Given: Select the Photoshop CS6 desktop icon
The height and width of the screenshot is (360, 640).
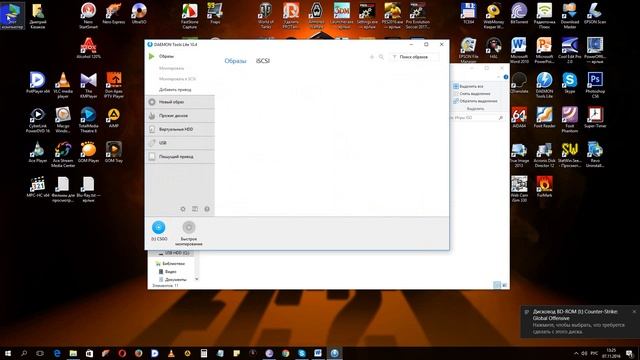Looking at the screenshot, I should tap(595, 85).
